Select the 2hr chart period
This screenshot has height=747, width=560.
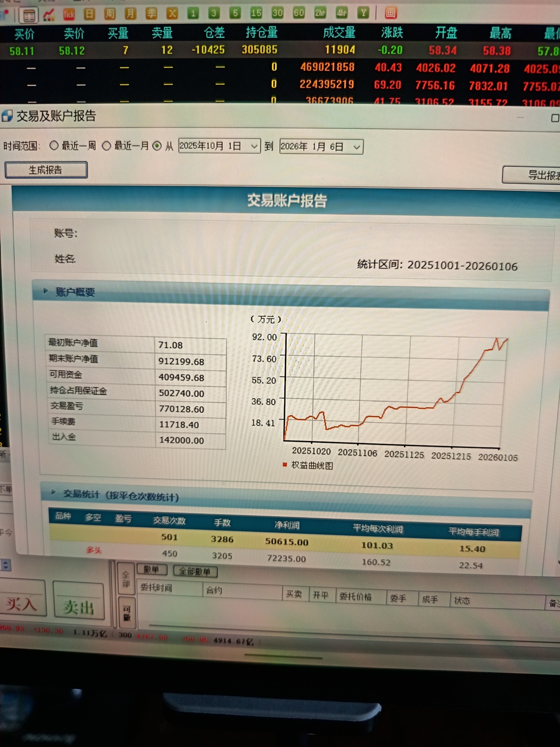[320, 13]
